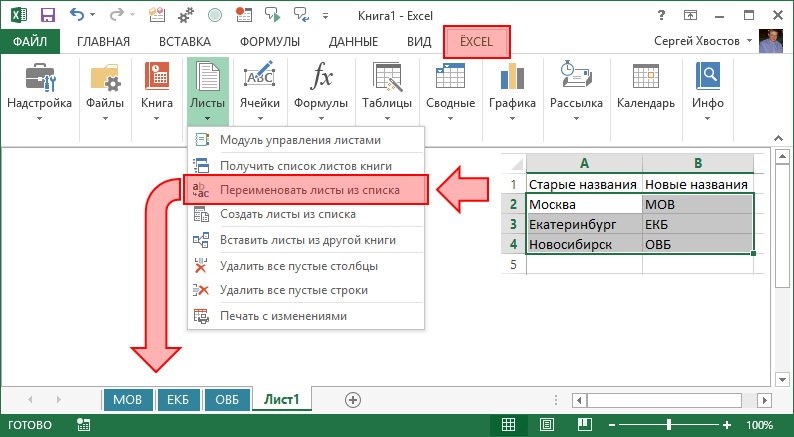The width and height of the screenshot is (794, 437).
Task: Click the Excel help question mark
Action: click(661, 15)
